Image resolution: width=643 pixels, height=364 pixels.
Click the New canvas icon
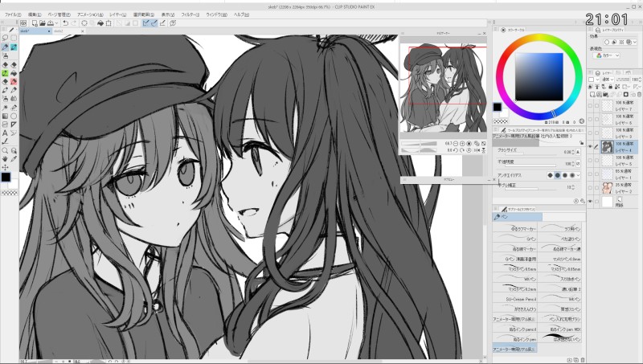click(35, 23)
